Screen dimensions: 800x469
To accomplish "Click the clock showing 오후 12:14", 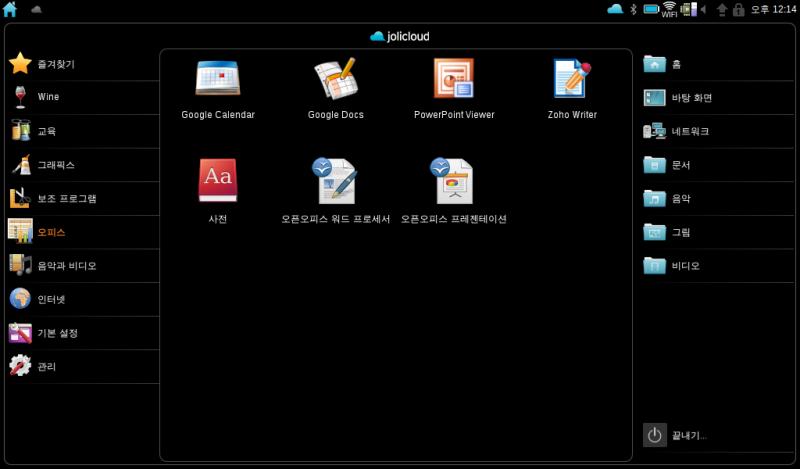I will (773, 9).
